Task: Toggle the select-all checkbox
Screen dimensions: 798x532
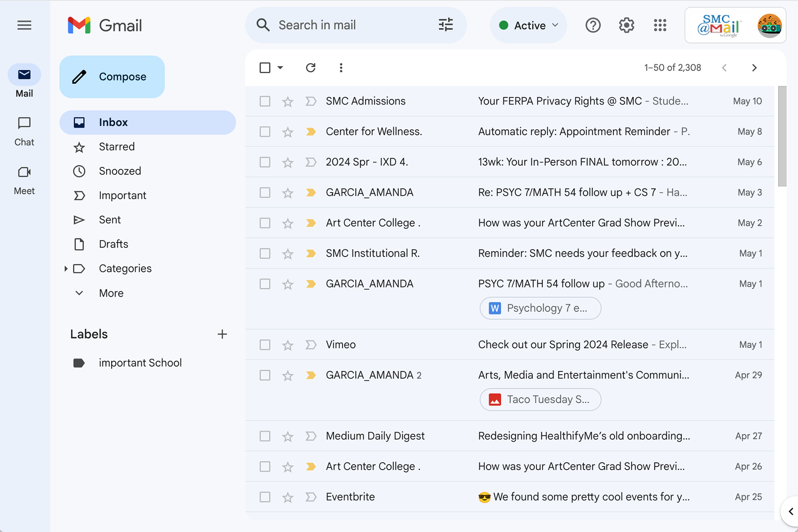Action: [265, 68]
